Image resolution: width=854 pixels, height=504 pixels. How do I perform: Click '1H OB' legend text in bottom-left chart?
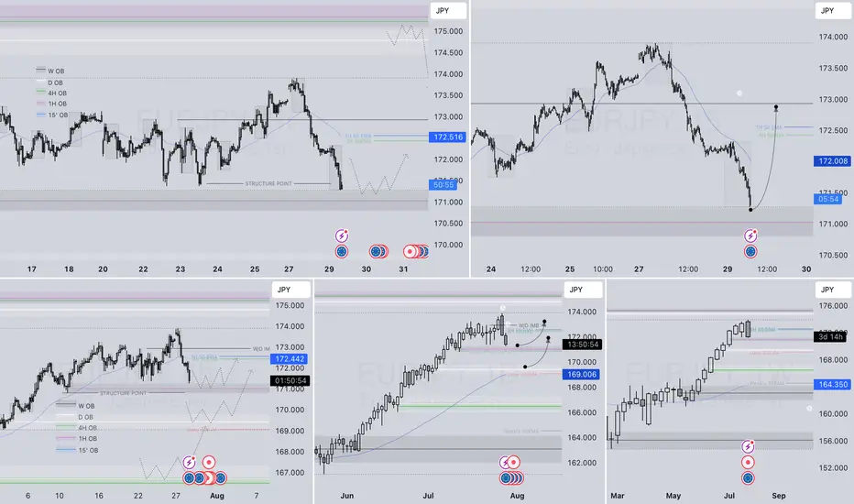[x=87, y=439]
